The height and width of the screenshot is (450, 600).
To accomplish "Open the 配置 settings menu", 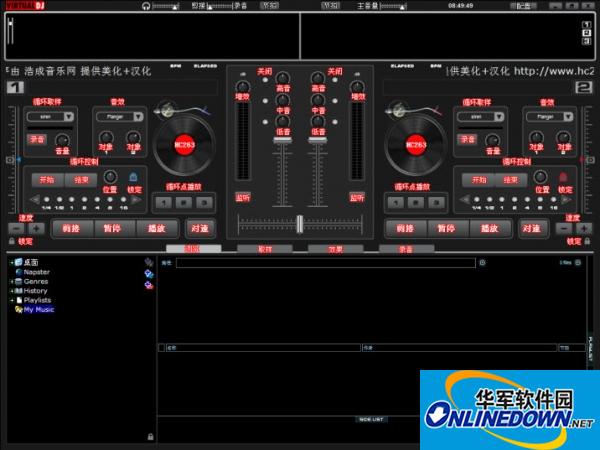I will pos(523,6).
